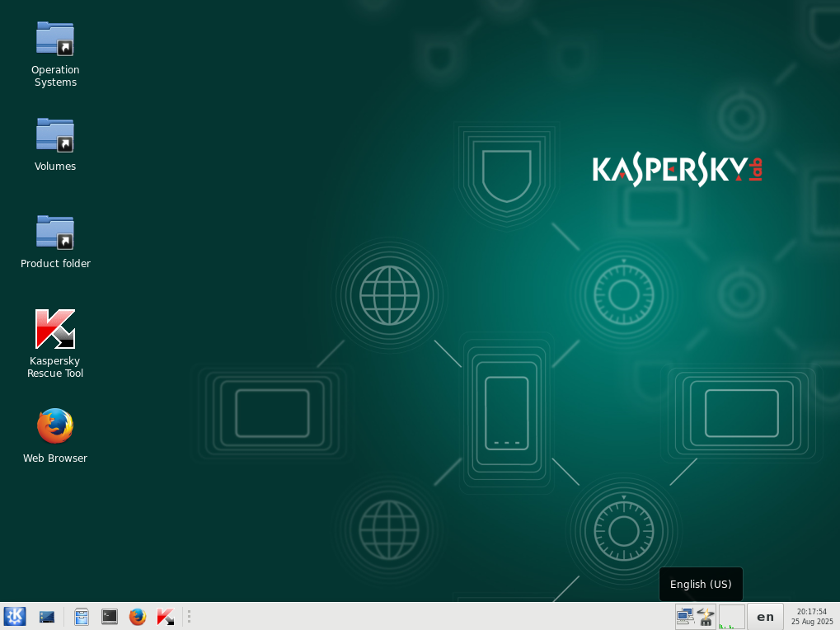Open the device notifier tray icon

[x=706, y=617]
